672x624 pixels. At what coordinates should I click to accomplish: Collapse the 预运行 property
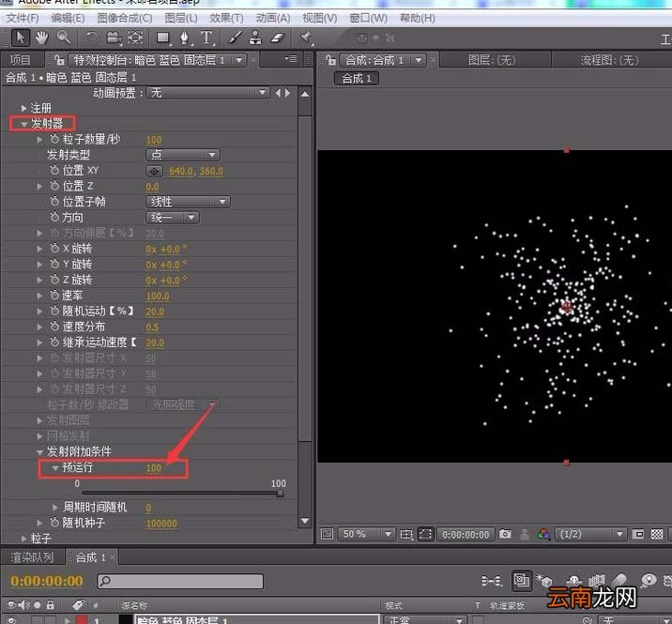(x=55, y=468)
